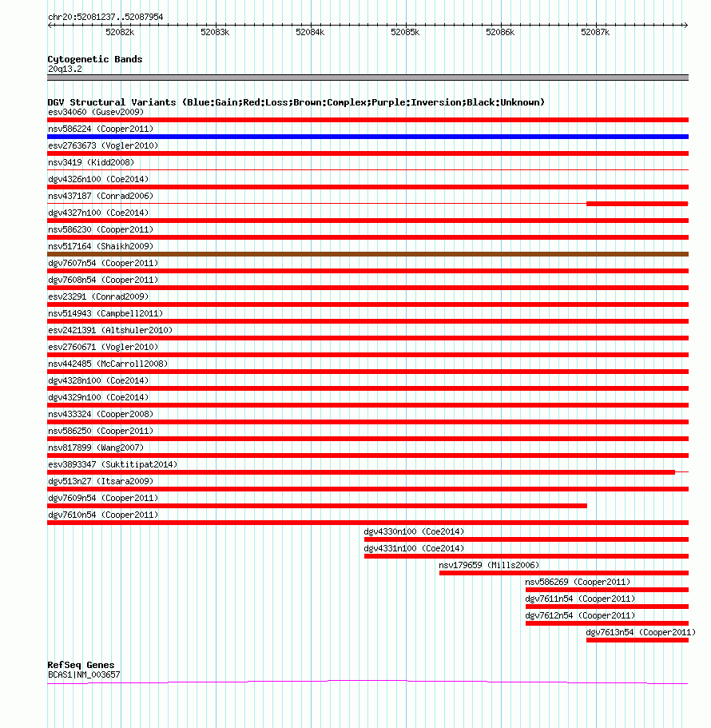This screenshot has width=711, height=728.
Task: Select dgv4329n100 (Coe2014) label
Action: [x=98, y=397]
